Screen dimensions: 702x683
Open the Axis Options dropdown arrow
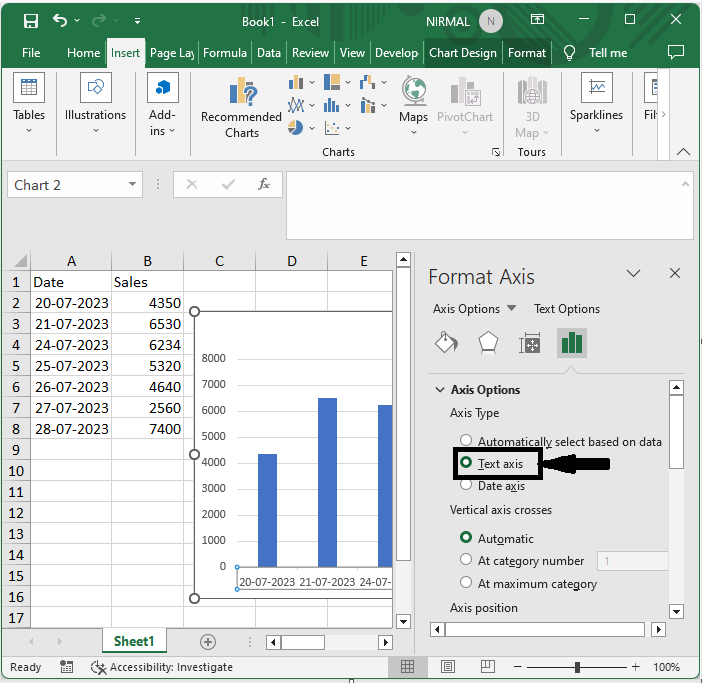(x=512, y=309)
